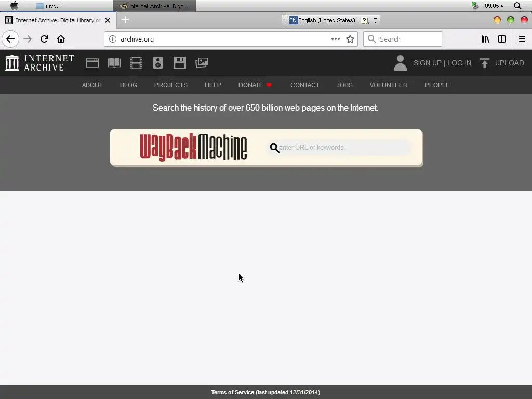Open the JOBS link

pyautogui.click(x=344, y=85)
